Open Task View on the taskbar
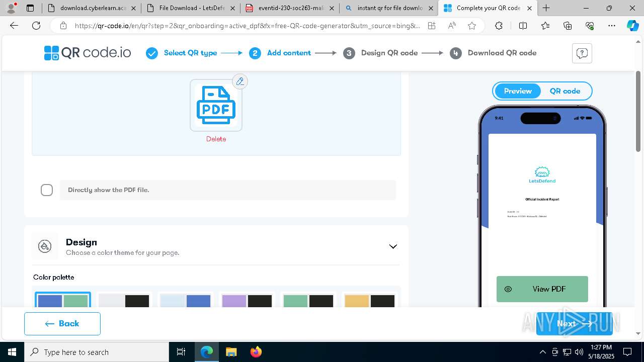This screenshot has height=362, width=644. [x=181, y=352]
